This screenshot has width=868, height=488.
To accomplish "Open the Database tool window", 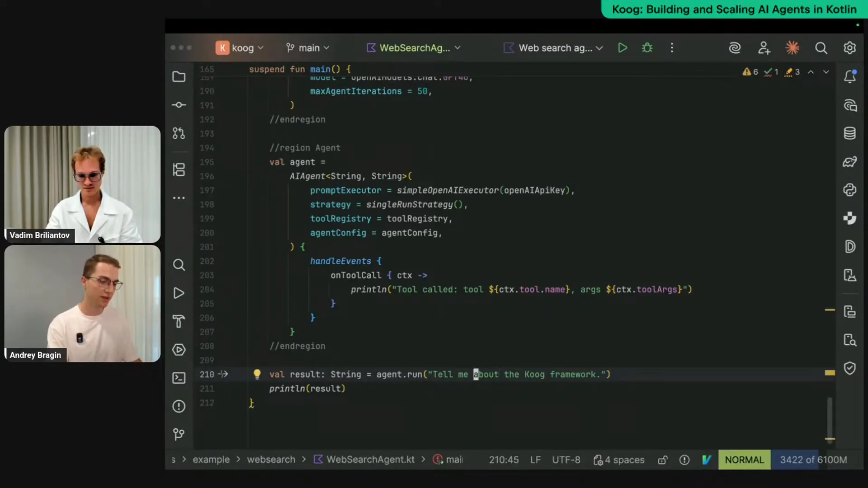I will pyautogui.click(x=850, y=133).
